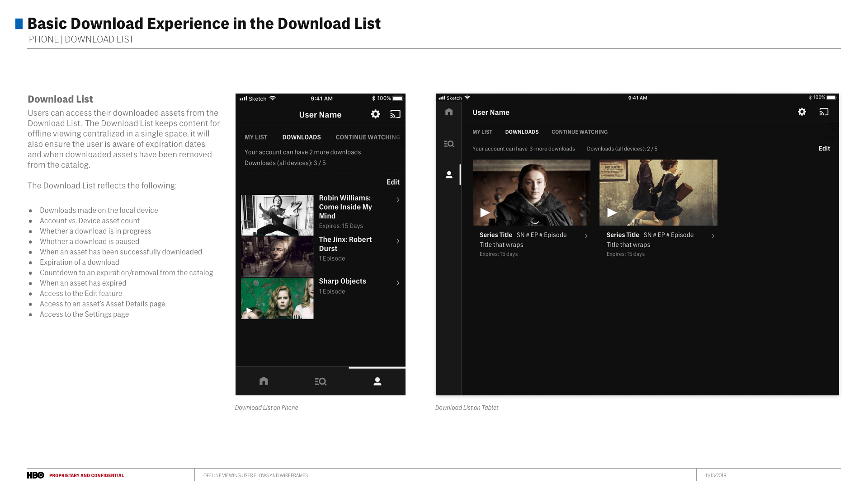Click 'PHONE | DOWNLOAD LIST' subtitle
The image size is (868, 488).
81,39
